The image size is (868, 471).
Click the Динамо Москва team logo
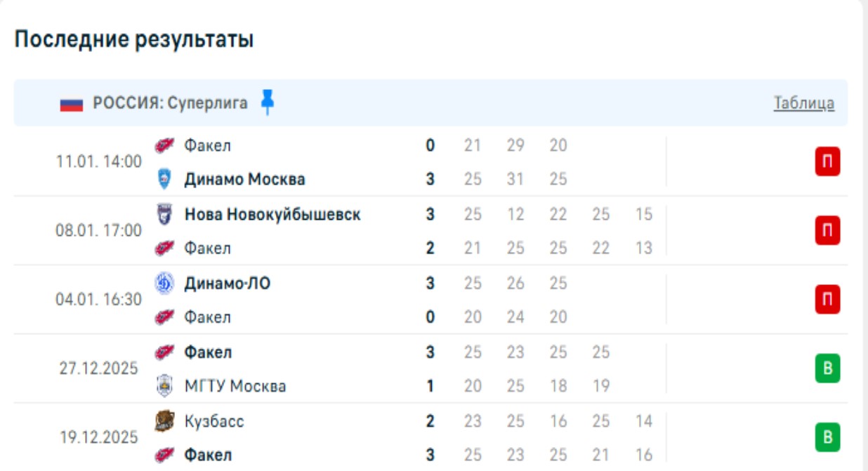pyautogui.click(x=164, y=179)
